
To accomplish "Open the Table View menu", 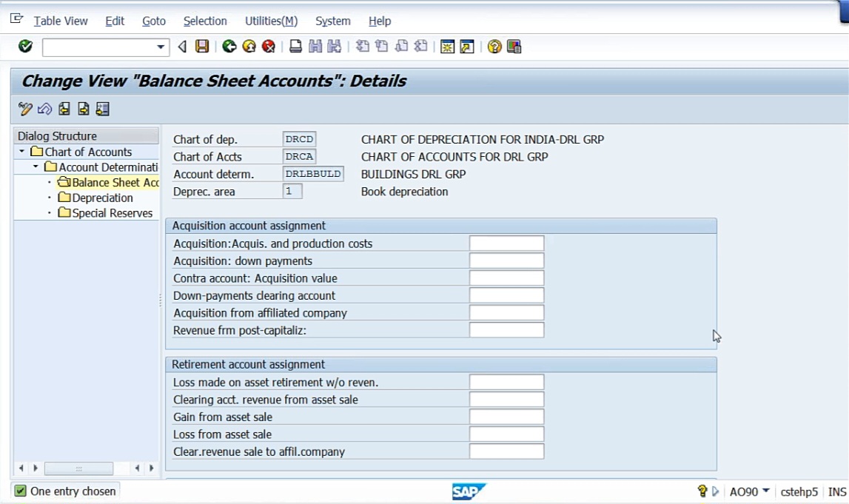I will tap(61, 21).
